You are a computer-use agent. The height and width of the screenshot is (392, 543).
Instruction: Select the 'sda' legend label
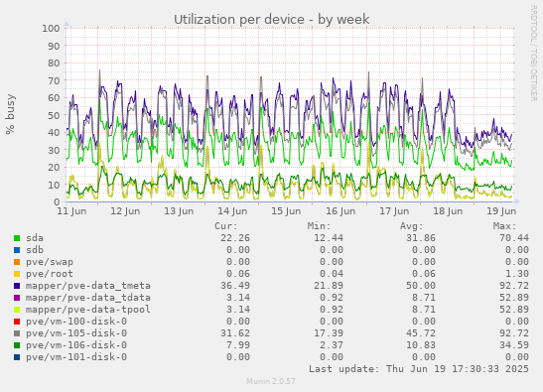coord(35,238)
